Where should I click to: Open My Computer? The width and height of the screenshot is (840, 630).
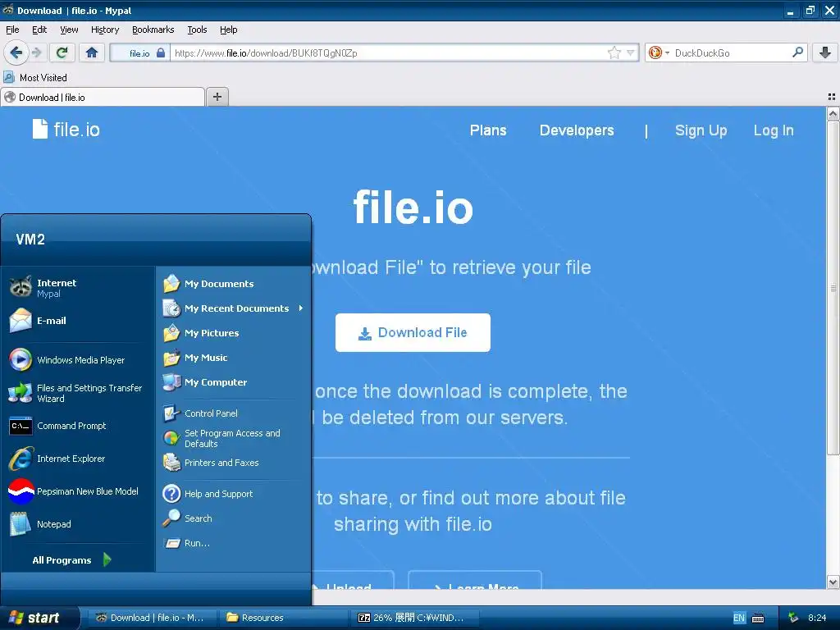click(233, 382)
